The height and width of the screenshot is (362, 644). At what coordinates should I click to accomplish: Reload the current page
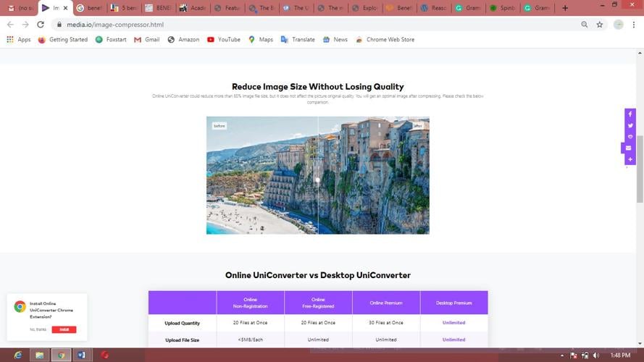pos(41,25)
